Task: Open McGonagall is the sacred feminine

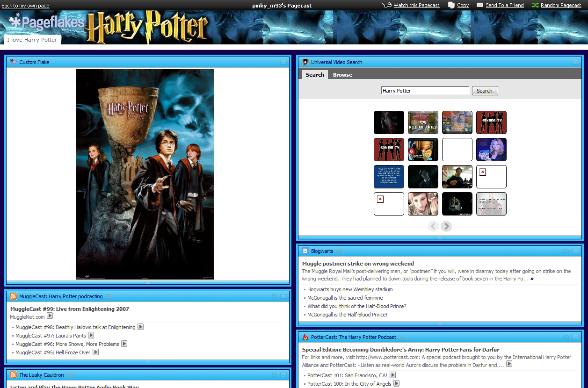Action: (345, 298)
